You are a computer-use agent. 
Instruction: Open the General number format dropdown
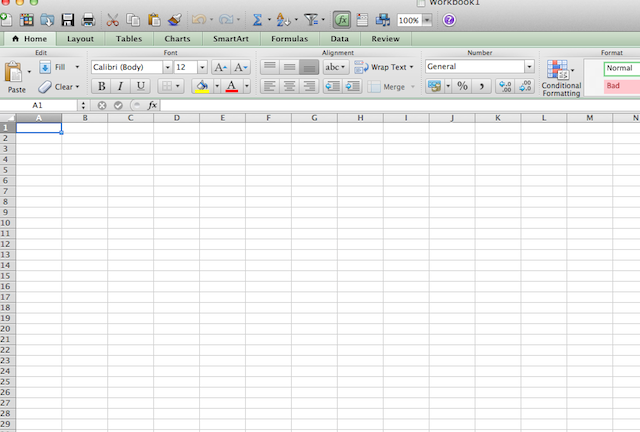[x=529, y=67]
